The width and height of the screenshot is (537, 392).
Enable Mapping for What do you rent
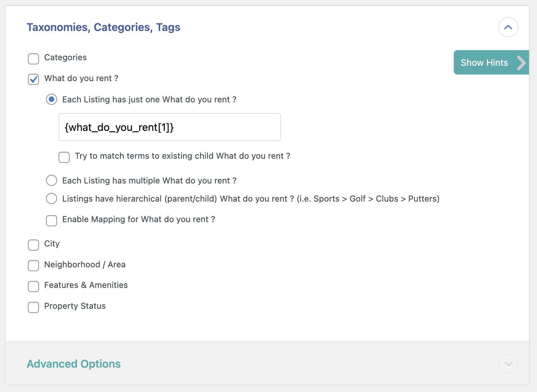52,220
